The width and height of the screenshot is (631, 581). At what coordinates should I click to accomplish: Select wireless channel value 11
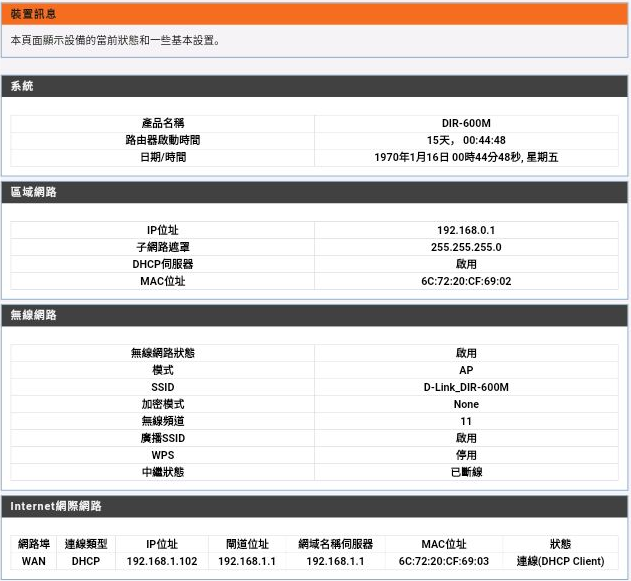click(466, 421)
